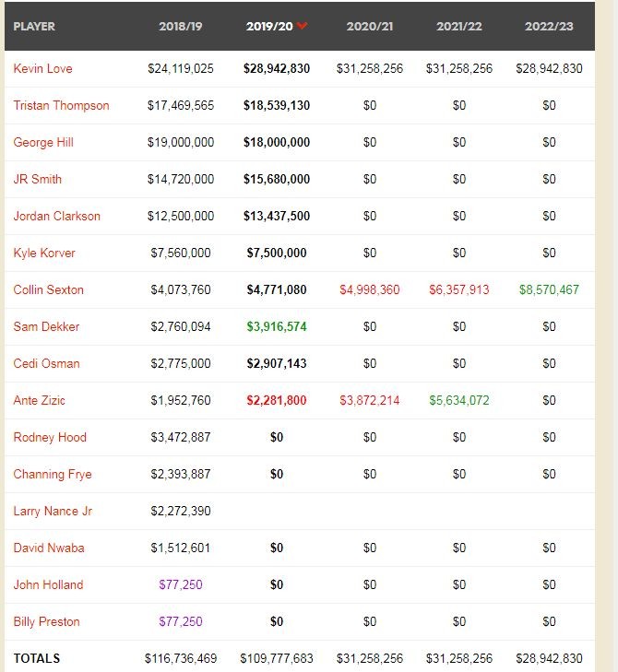Select the 2019/20 column header text
Screen dimensions: 618x672
[x=269, y=26]
